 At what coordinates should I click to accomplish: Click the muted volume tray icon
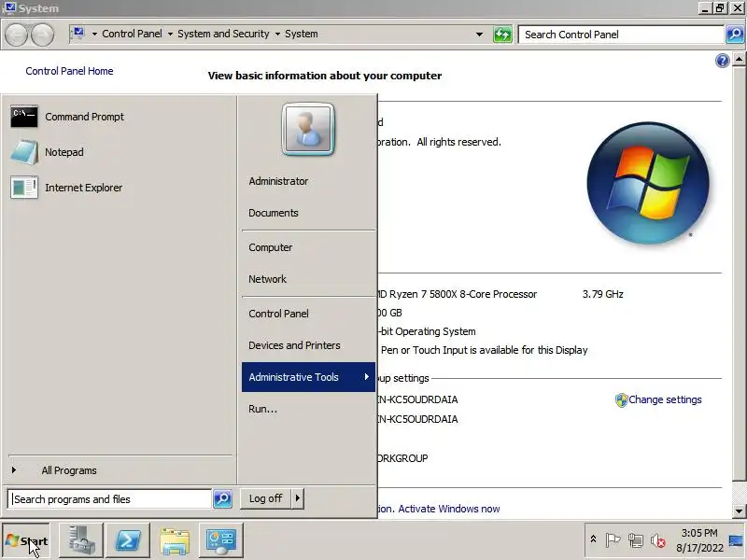(657, 540)
